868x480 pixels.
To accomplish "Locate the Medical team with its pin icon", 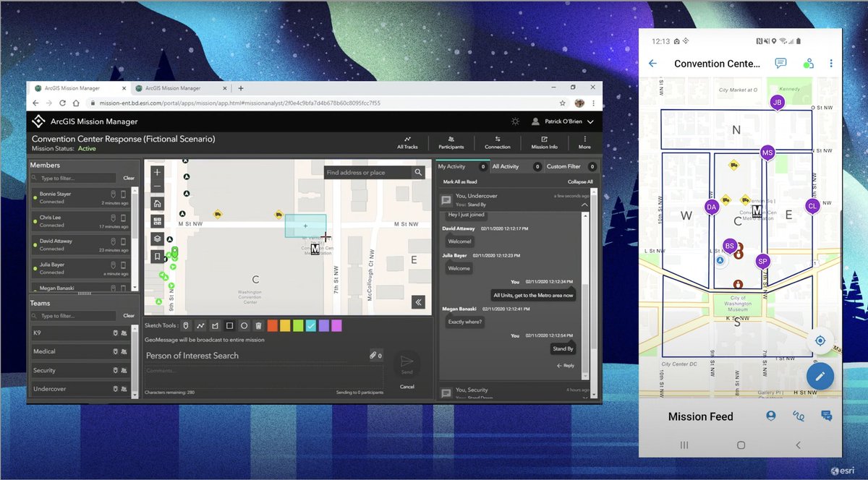I will (x=114, y=351).
